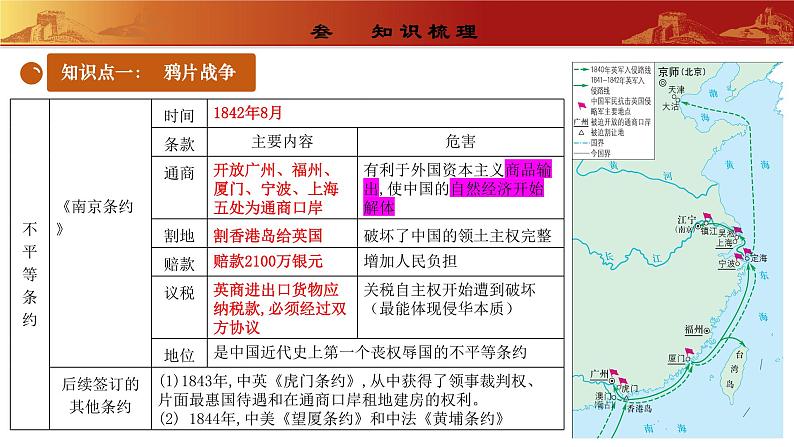The image size is (794, 447).
Task: Click 大沽 label on the map
Action: [x=670, y=106]
